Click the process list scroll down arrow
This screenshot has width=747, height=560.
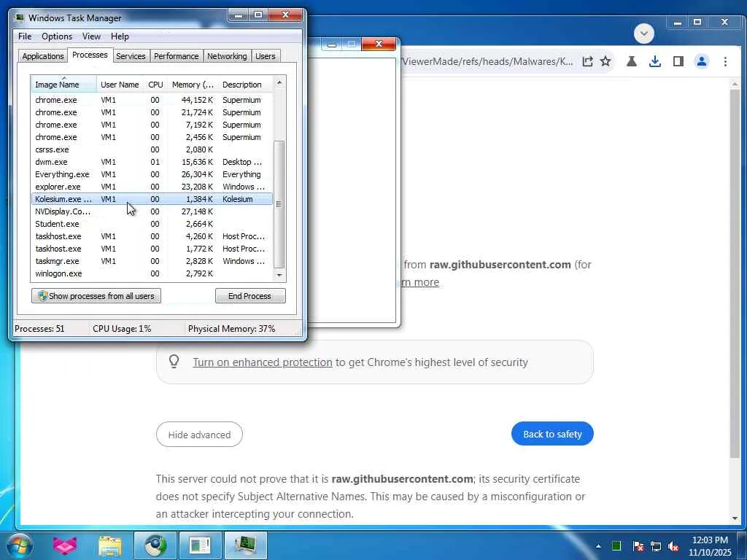tap(279, 275)
